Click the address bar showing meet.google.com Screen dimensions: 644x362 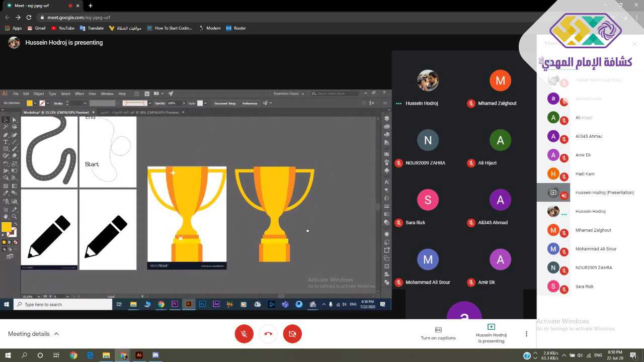pos(201,17)
